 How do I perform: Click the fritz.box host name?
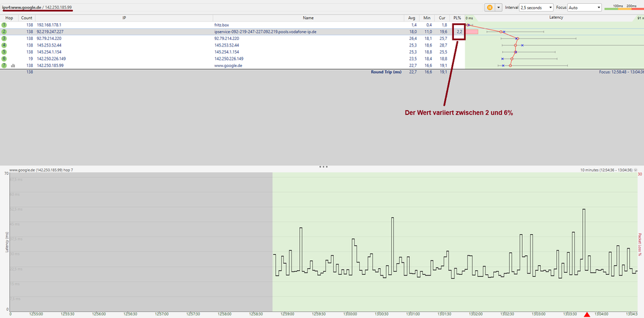coord(221,25)
